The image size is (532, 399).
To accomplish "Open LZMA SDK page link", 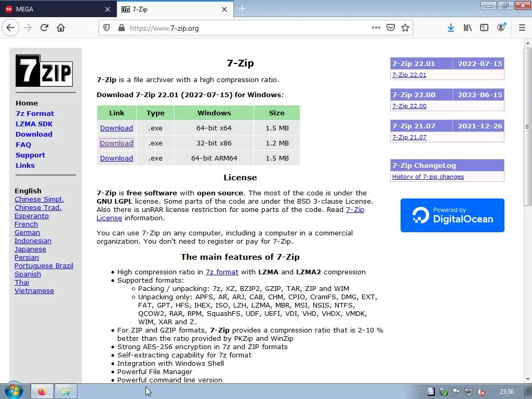I will click(x=34, y=124).
